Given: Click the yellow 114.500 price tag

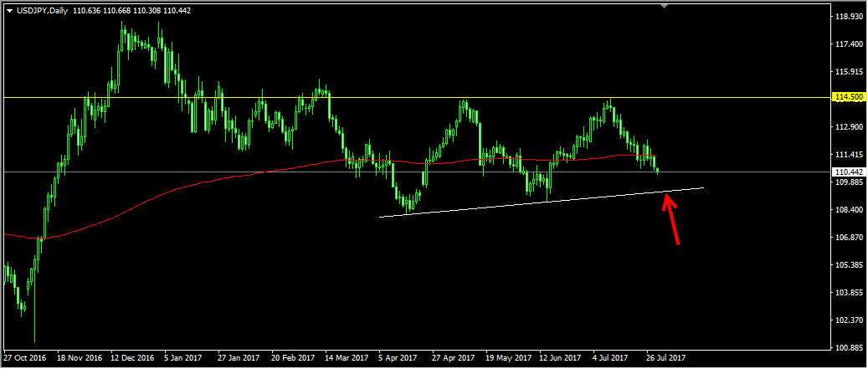Looking at the screenshot, I should pos(849,97).
